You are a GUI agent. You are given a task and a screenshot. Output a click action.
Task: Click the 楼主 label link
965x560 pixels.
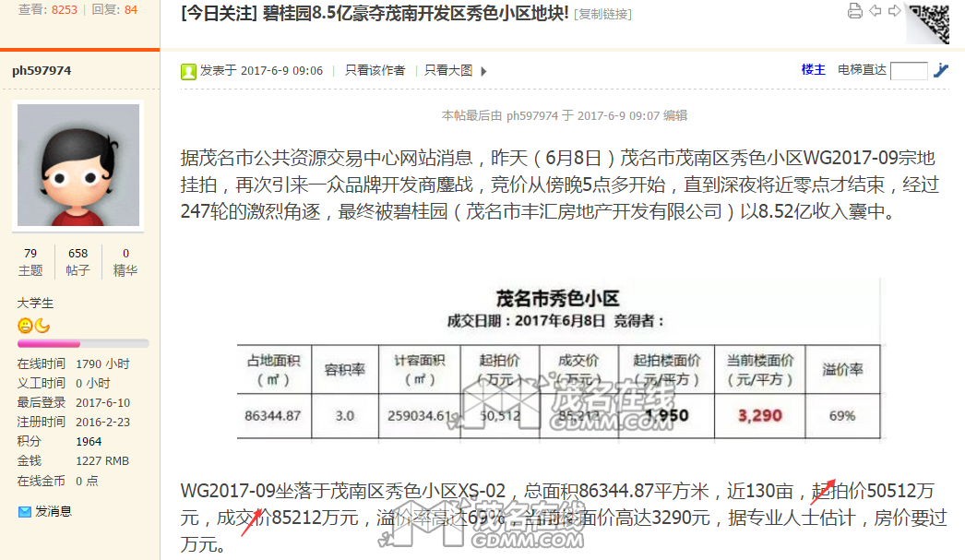click(x=813, y=69)
